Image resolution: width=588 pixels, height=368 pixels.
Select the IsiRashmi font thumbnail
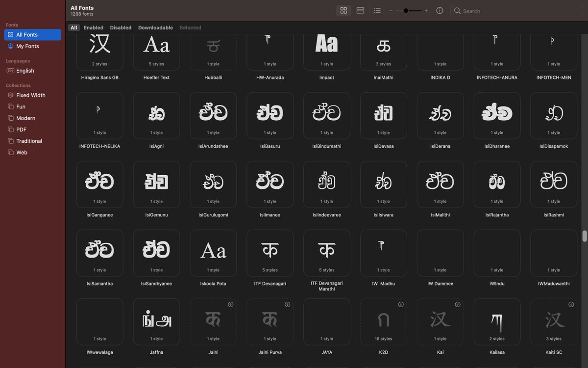tap(554, 184)
